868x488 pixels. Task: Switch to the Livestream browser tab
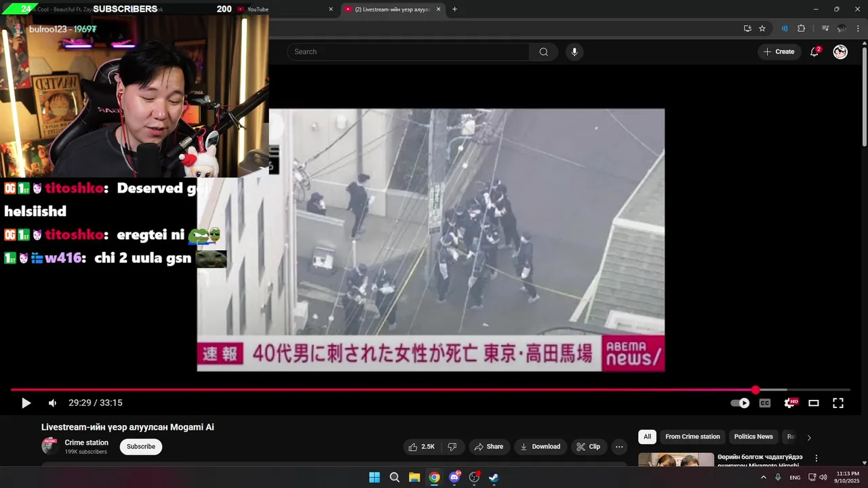(x=392, y=9)
